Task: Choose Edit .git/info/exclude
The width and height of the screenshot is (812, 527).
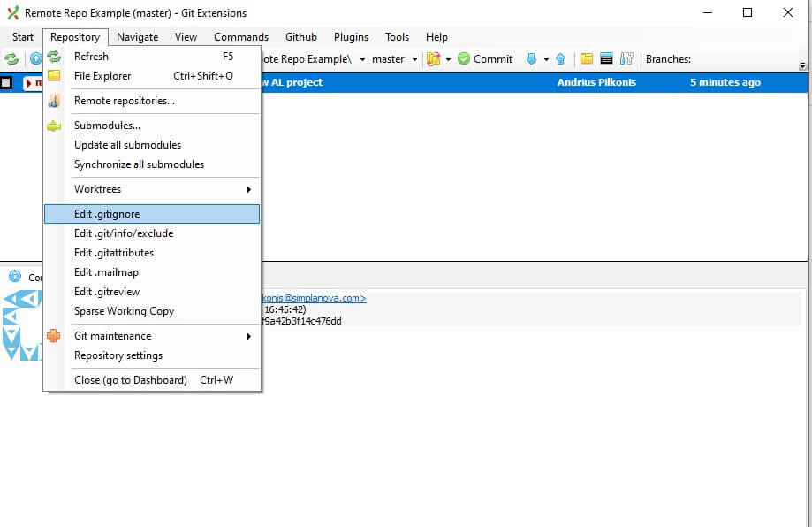Action: pyautogui.click(x=152, y=233)
